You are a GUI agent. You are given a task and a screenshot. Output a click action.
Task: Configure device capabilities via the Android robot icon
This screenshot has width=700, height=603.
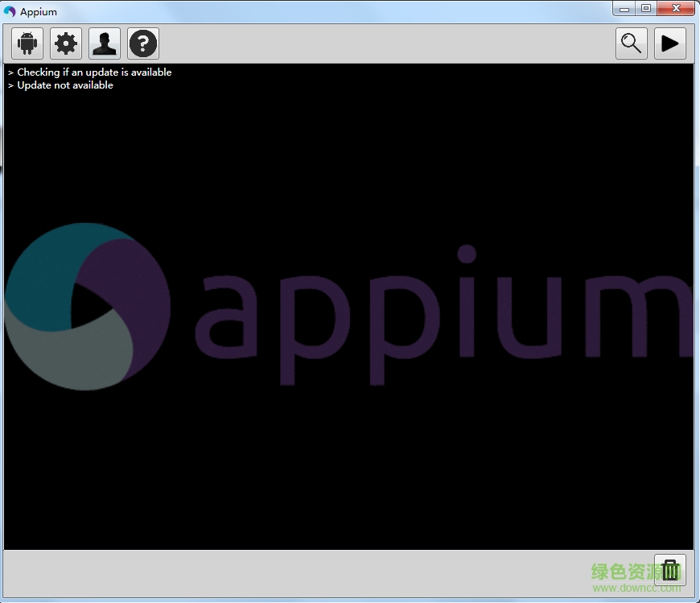(x=27, y=43)
